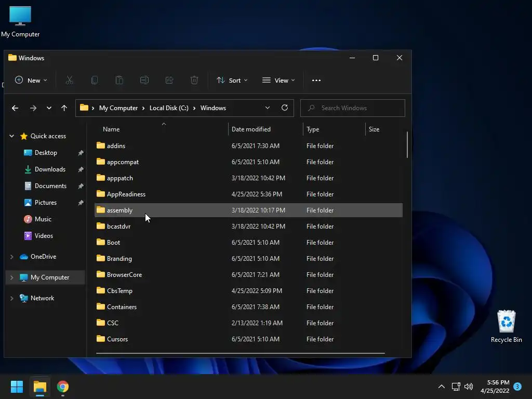
Task: Open Documents in Quick access
Action: coord(50,186)
